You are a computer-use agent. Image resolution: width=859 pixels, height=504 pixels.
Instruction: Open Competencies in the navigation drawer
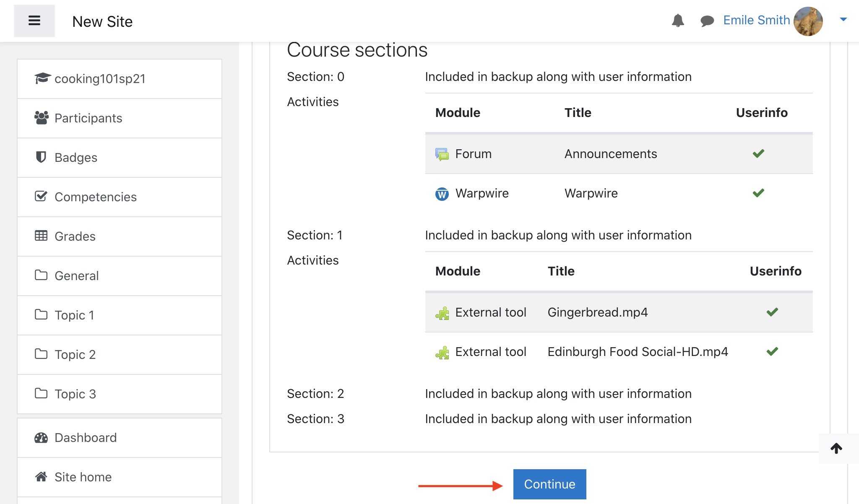click(96, 197)
